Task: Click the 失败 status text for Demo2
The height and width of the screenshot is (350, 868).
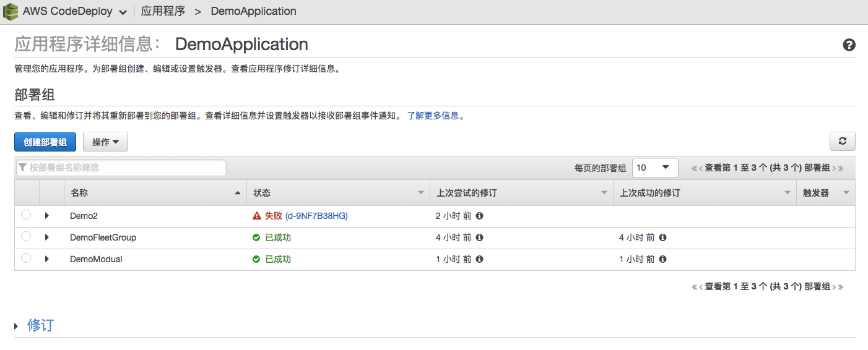Action: (x=274, y=216)
